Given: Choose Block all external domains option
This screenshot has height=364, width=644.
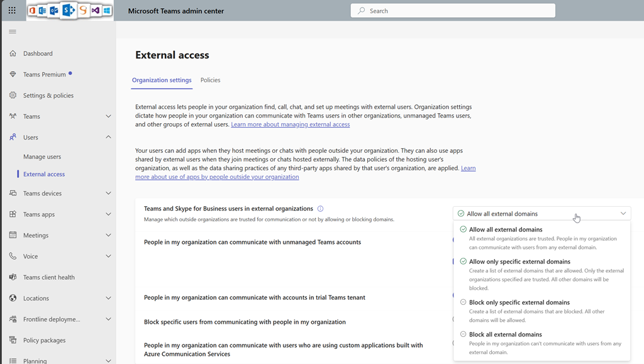Looking at the screenshot, I should [505, 334].
